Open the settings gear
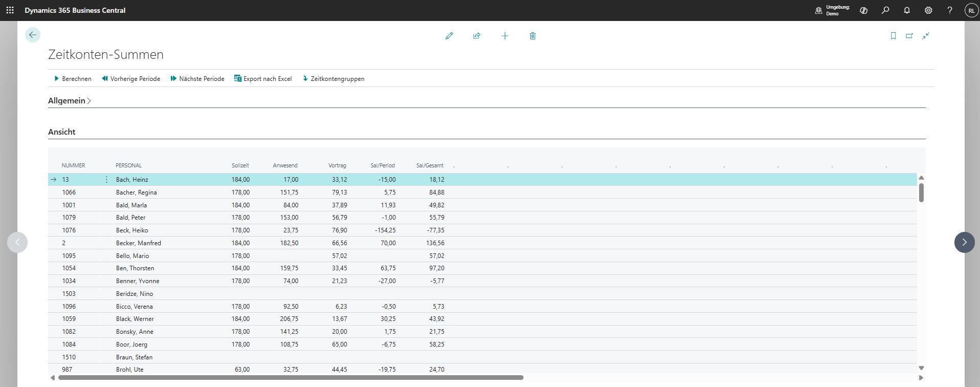This screenshot has width=980, height=387. click(928, 10)
